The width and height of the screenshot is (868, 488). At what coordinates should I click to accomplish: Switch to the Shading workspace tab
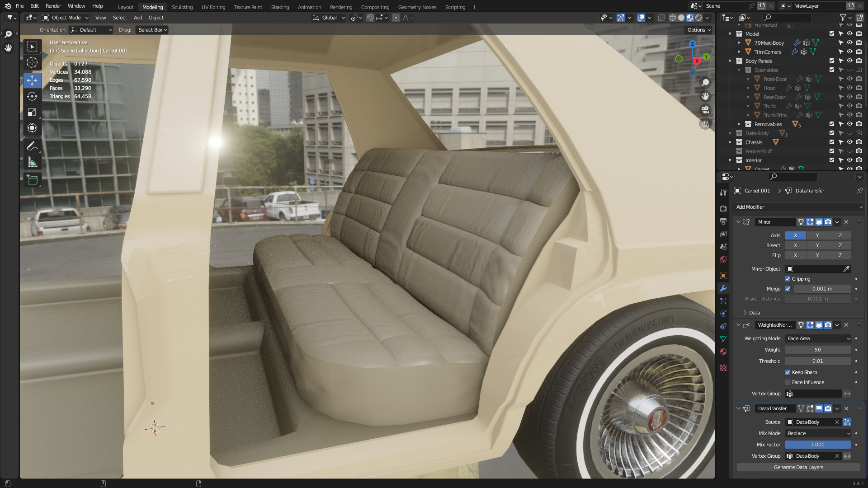click(x=280, y=7)
